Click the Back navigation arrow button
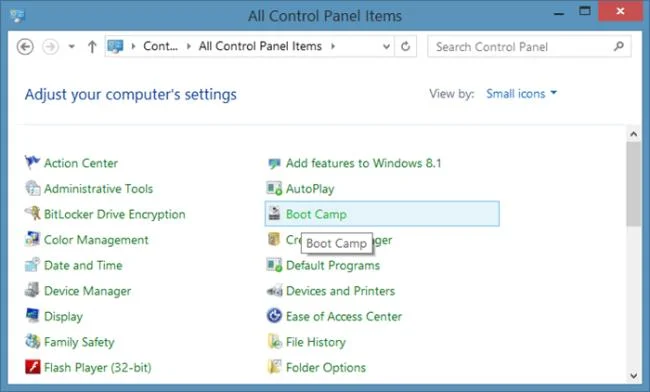This screenshot has height=392, width=650. (25, 46)
